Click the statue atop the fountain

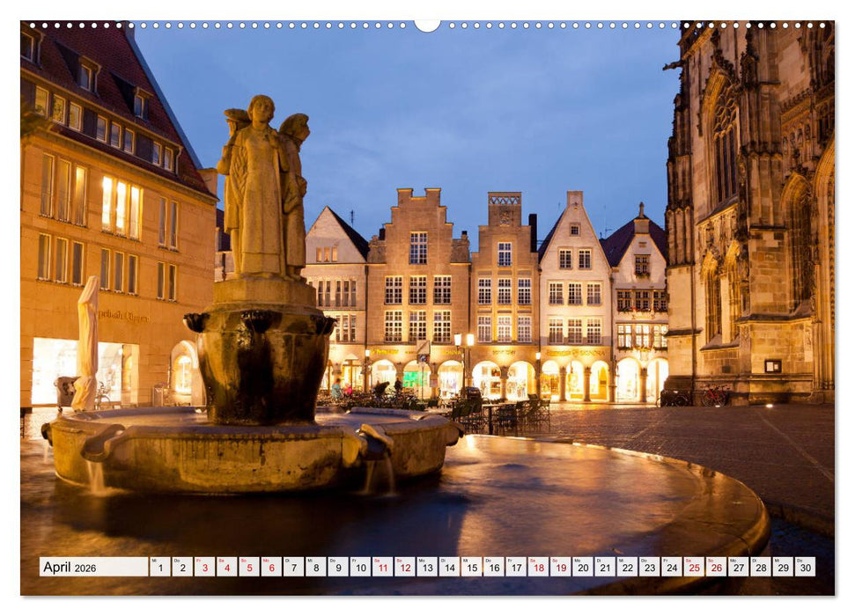tap(262, 189)
